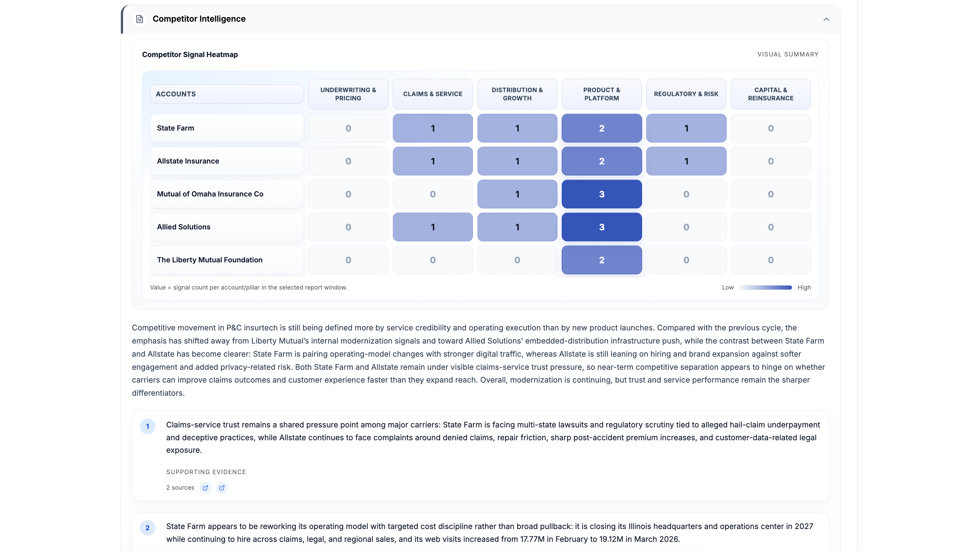The width and height of the screenshot is (980, 551).
Task: Click insight number 2 badge
Action: click(x=147, y=528)
